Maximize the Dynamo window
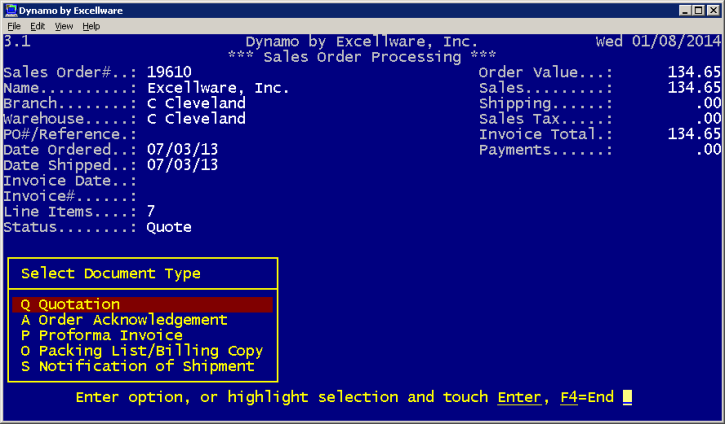The height and width of the screenshot is (424, 725). tap(699, 10)
